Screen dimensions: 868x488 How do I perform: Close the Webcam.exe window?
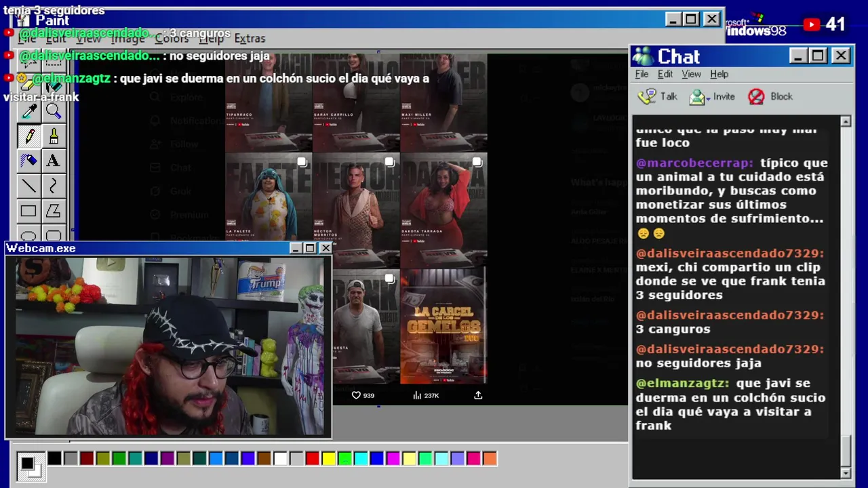[x=325, y=248]
